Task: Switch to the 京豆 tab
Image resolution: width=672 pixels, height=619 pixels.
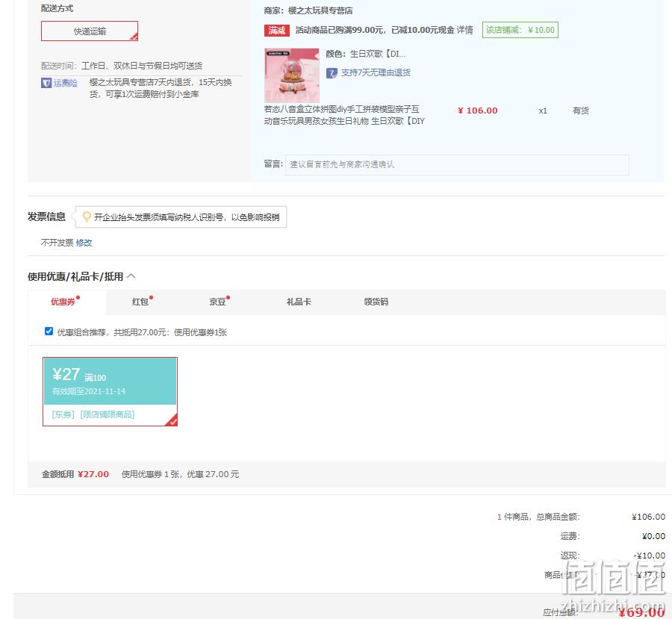Action: (x=220, y=302)
